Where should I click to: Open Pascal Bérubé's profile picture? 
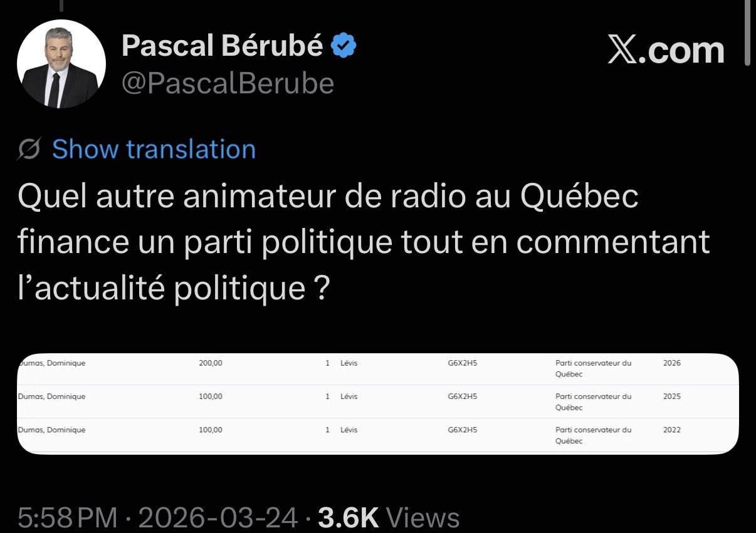click(61, 64)
